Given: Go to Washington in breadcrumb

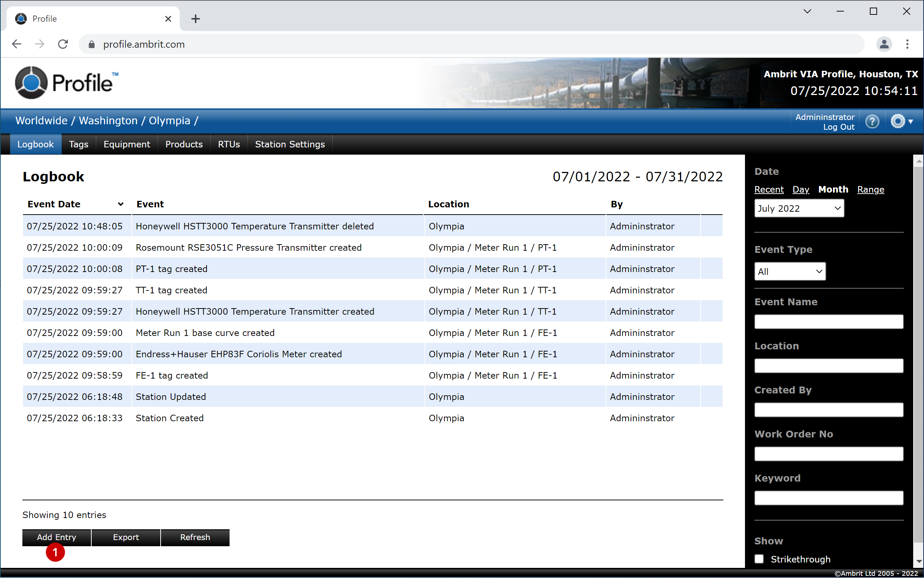Looking at the screenshot, I should pos(108,120).
